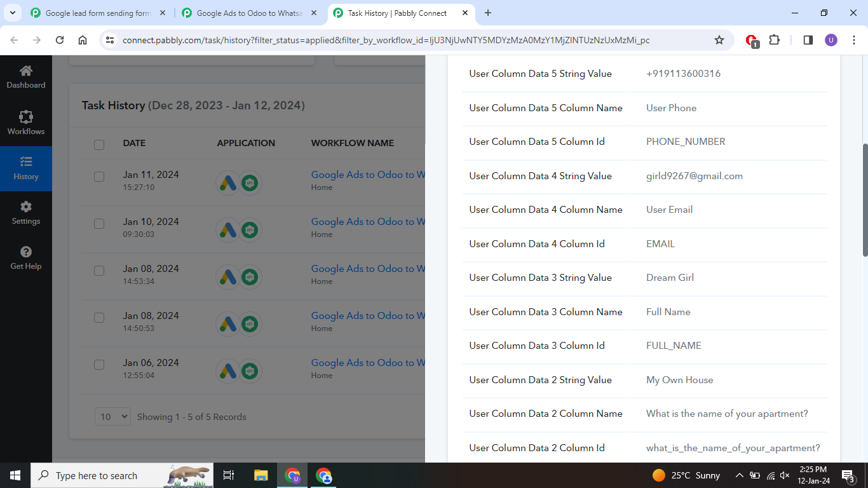Click API webhook icon in Jan 11 row
The width and height of the screenshot is (868, 488).
[x=250, y=183]
